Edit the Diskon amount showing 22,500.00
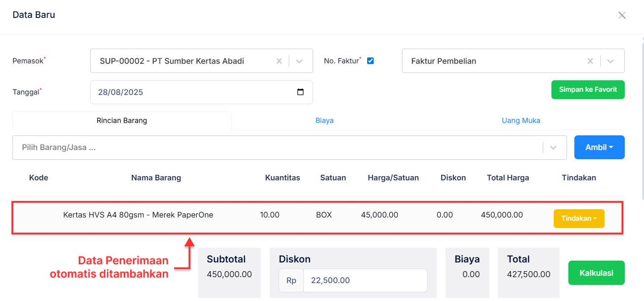 tap(365, 280)
